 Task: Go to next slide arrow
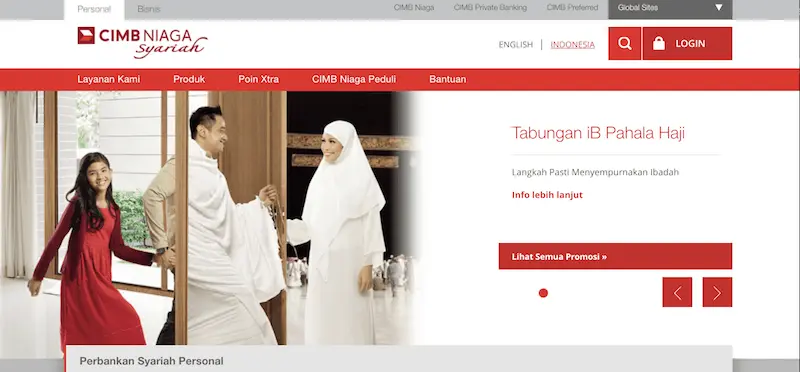(717, 292)
